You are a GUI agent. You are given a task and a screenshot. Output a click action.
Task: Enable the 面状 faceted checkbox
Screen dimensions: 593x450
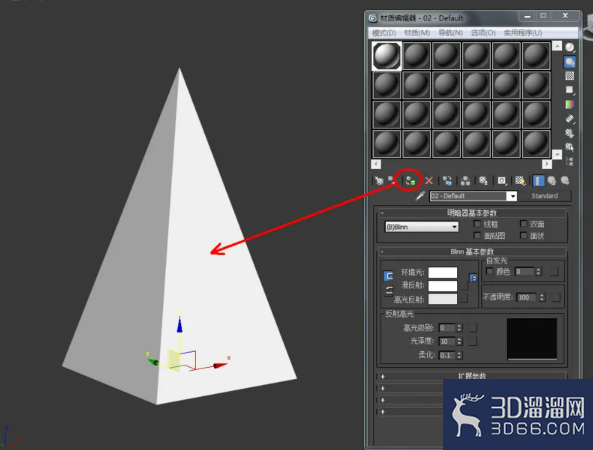[523, 236]
